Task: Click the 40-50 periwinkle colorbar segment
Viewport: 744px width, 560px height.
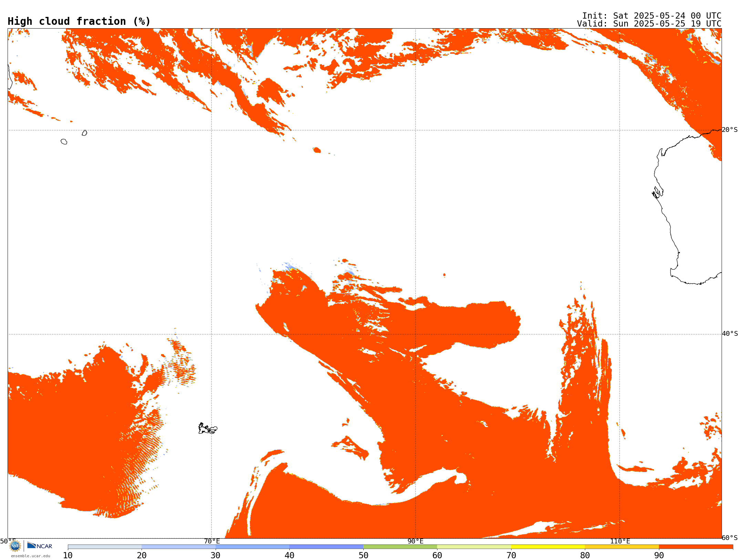Action: click(326, 547)
